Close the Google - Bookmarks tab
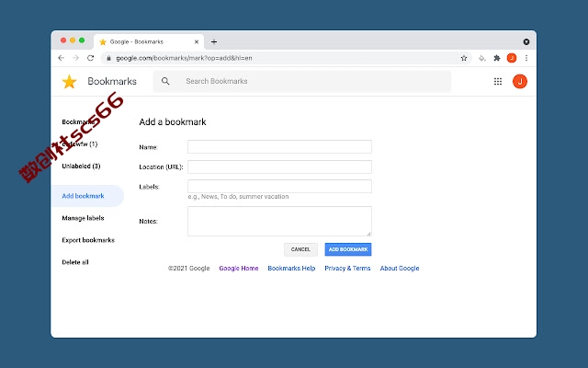Viewport: 588px width, 368px height. tap(197, 41)
